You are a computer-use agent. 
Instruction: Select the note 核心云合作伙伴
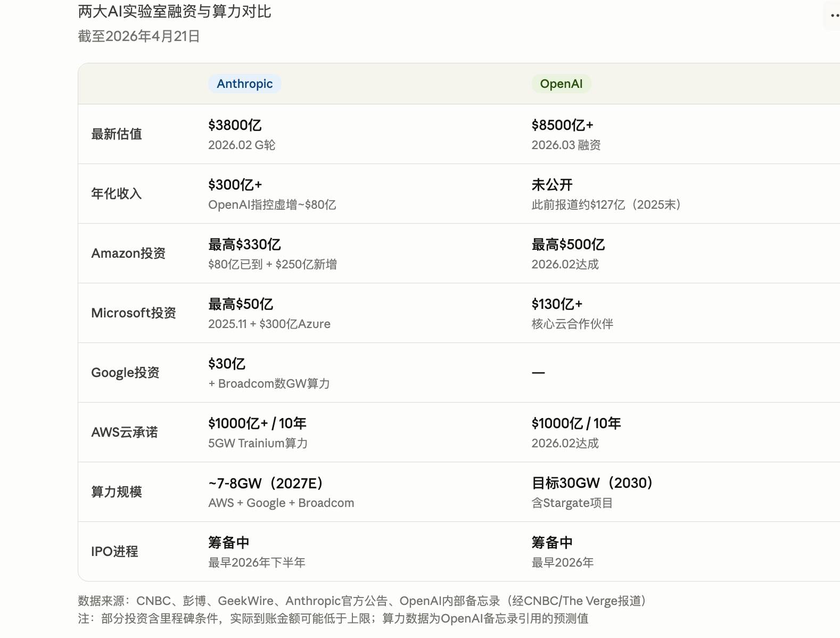(x=572, y=324)
